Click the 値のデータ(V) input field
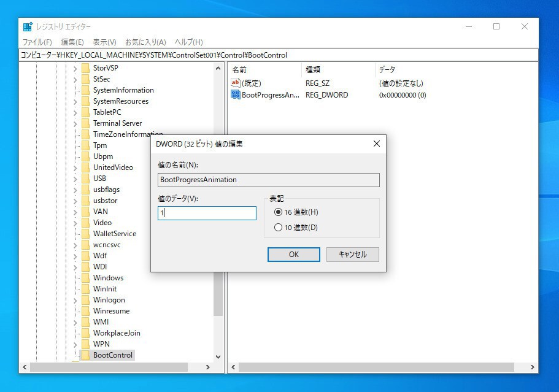Image resolution: width=559 pixels, height=392 pixels. [x=207, y=213]
